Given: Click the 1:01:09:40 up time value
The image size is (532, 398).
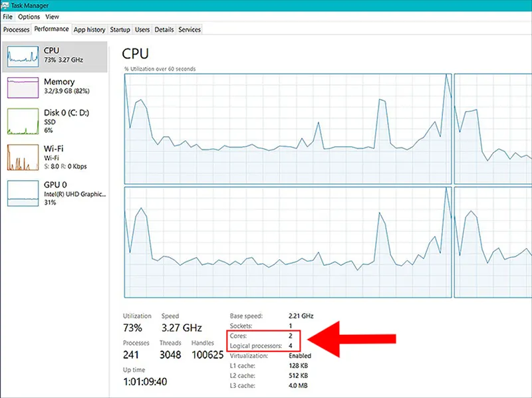Looking at the screenshot, I should (x=145, y=382).
